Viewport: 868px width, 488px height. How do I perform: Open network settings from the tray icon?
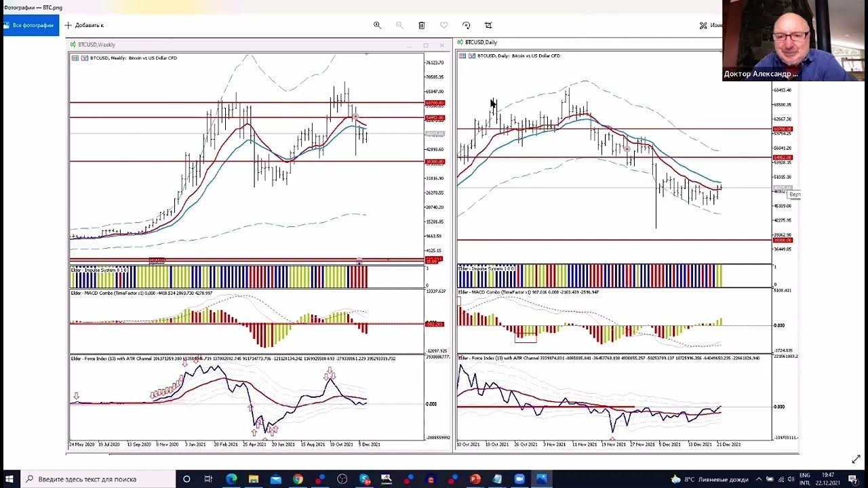(780, 479)
